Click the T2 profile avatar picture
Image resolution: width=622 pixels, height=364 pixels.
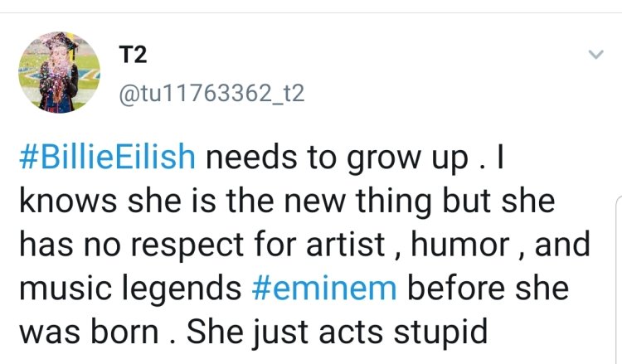point(48,72)
